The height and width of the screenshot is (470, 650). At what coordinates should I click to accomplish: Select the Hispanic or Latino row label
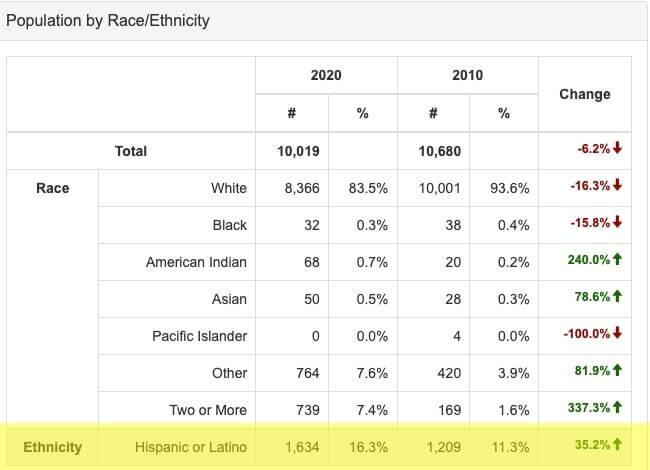[x=191, y=447]
